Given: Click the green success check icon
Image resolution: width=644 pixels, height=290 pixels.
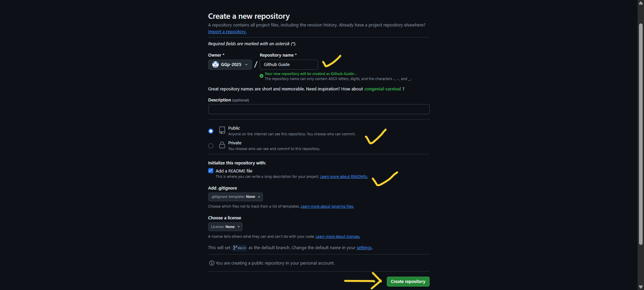Looking at the screenshot, I should pyautogui.click(x=261, y=76).
